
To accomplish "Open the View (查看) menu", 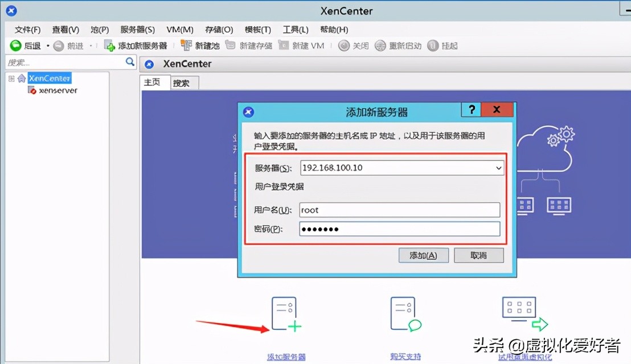I will point(65,30).
